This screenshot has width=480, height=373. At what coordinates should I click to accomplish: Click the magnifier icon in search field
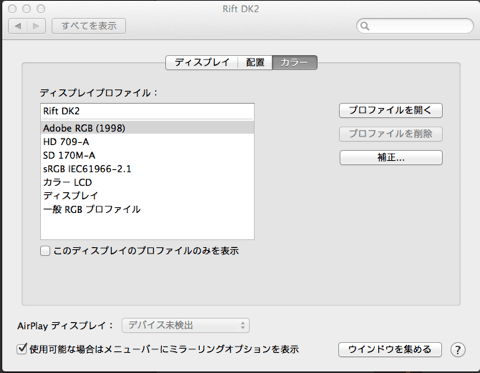tap(365, 26)
